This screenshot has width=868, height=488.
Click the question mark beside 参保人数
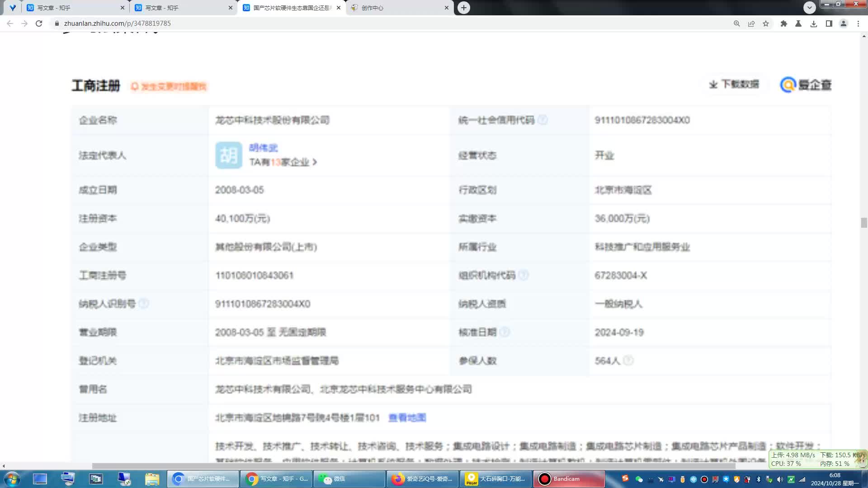click(628, 361)
